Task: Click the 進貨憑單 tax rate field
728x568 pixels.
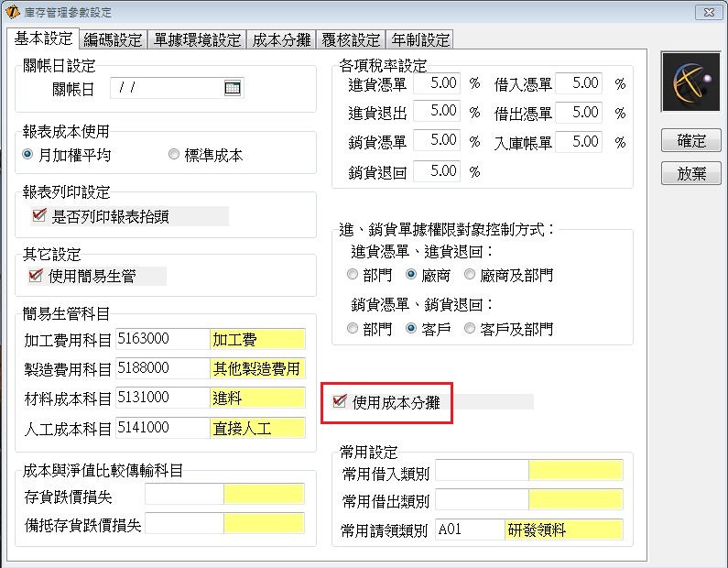Action: (437, 83)
